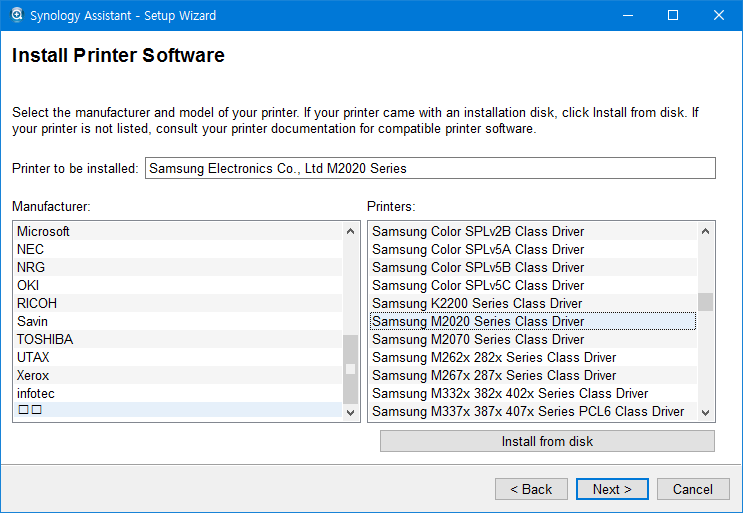Go back with the Back button
Screen dimensions: 743x513
[x=531, y=489]
